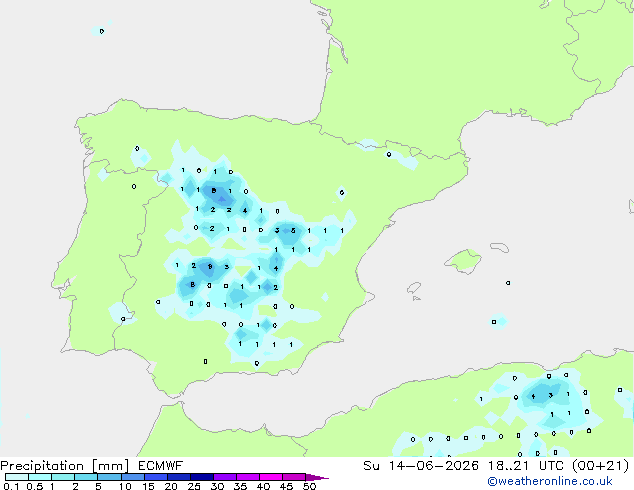Click the 20–25 mm dark blue swatch
Screen dimensions: 634x490
[x=178, y=477]
